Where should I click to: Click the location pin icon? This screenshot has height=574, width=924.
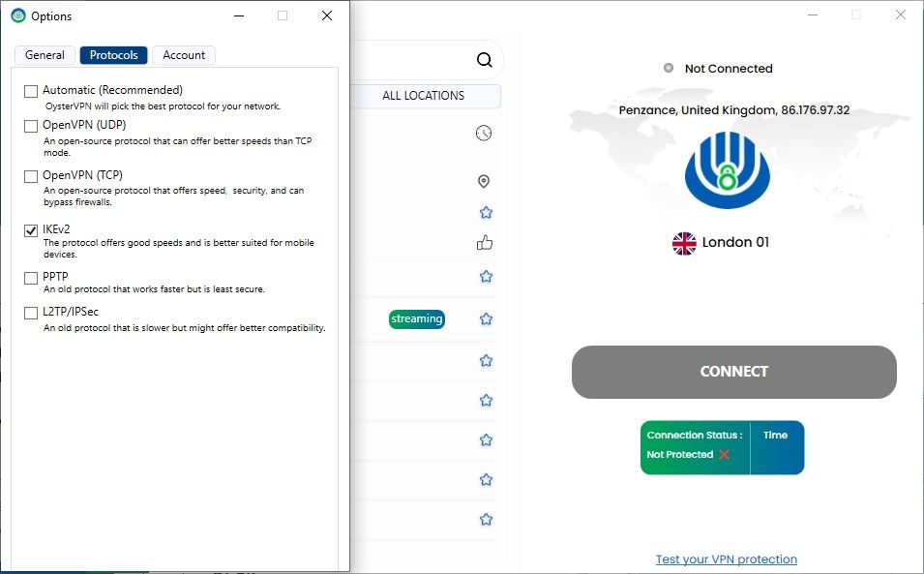(x=484, y=181)
